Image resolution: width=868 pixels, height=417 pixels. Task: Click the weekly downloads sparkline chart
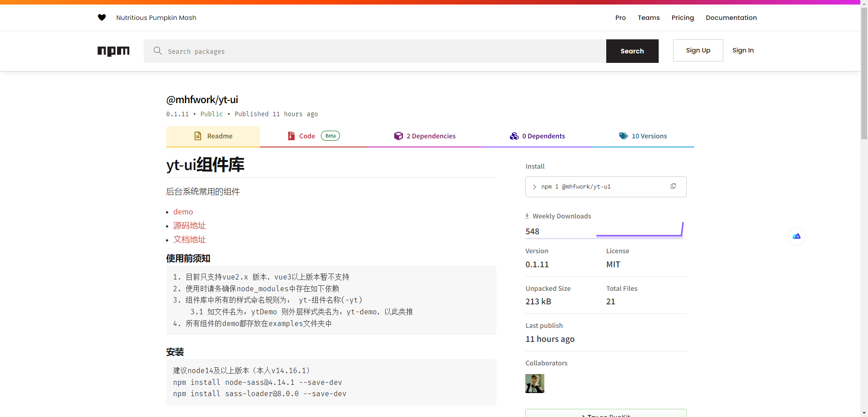tap(640, 229)
